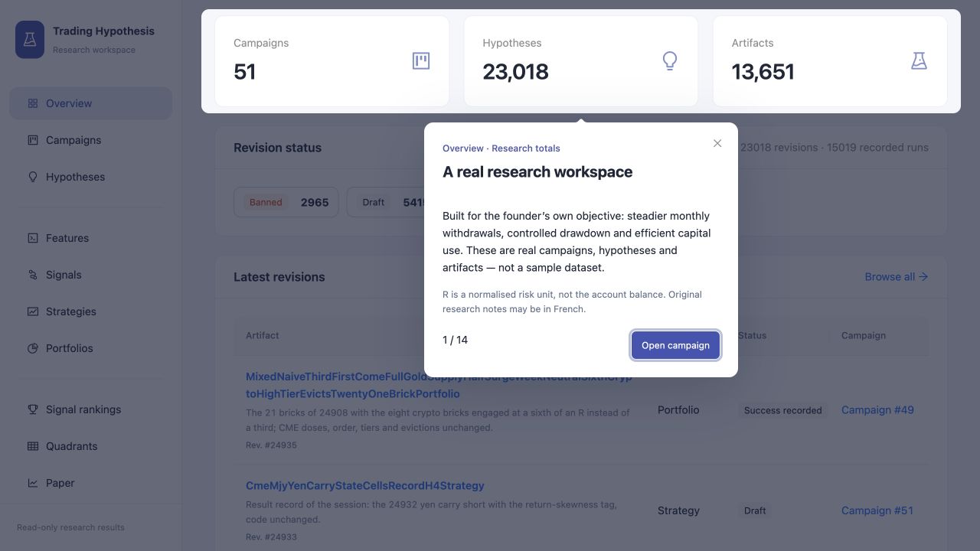Screen dimensions: 980x551
Task: Click the Campaigns card board icon
Action: pos(421,61)
